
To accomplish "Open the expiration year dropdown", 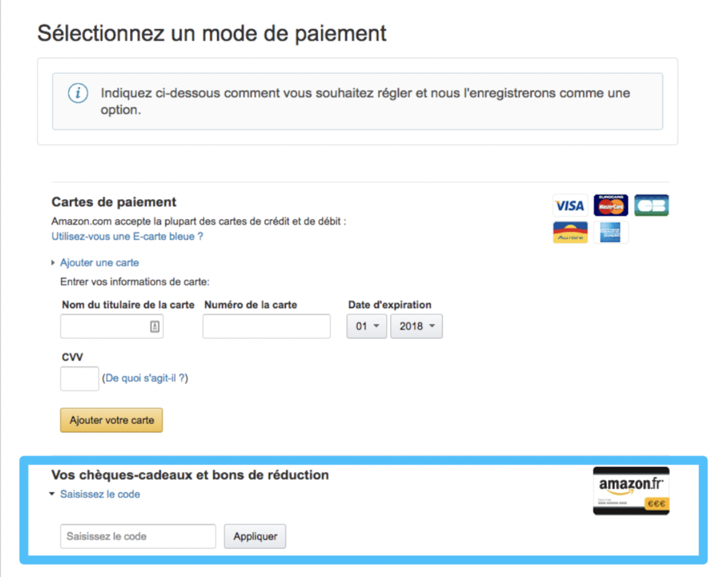I will 416,327.
